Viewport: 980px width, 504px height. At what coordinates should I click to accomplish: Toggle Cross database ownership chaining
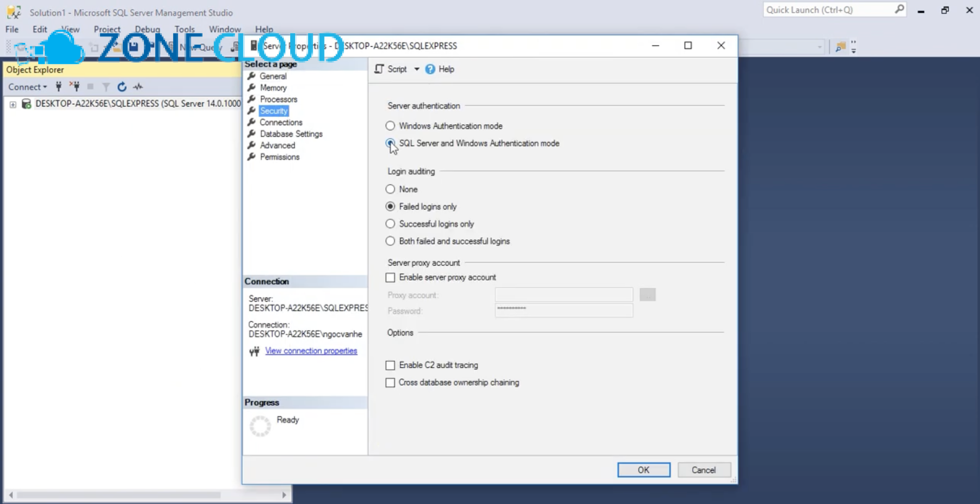[x=390, y=382]
